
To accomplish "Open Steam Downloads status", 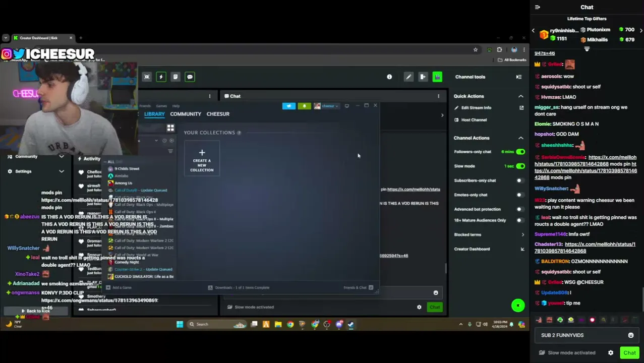I will point(239,287).
